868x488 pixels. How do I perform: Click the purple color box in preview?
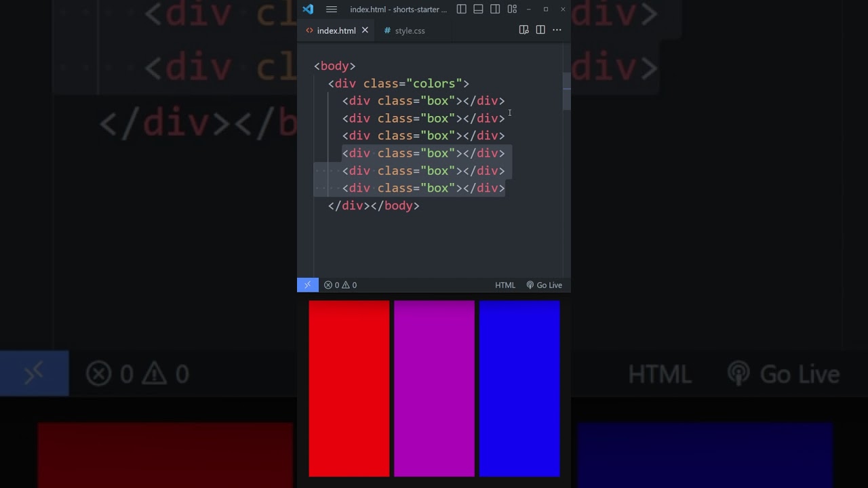[434, 388]
